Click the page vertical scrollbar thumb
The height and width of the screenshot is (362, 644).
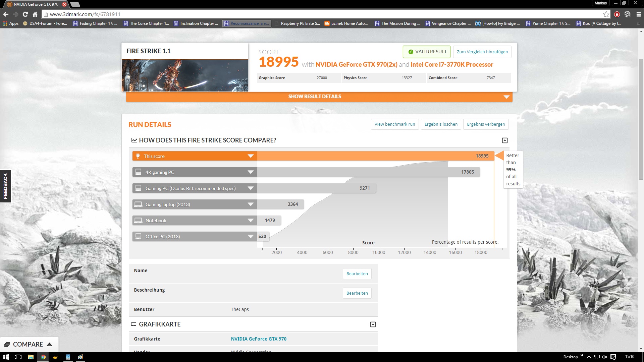coord(641,119)
